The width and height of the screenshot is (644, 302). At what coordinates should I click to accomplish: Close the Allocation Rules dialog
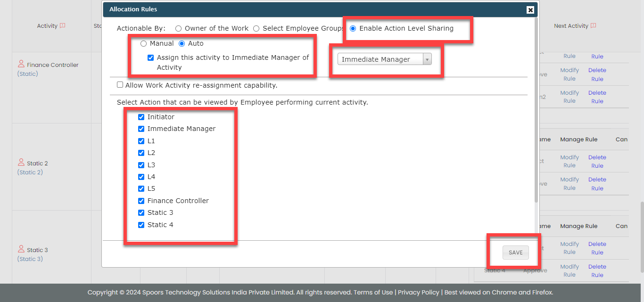[530, 10]
